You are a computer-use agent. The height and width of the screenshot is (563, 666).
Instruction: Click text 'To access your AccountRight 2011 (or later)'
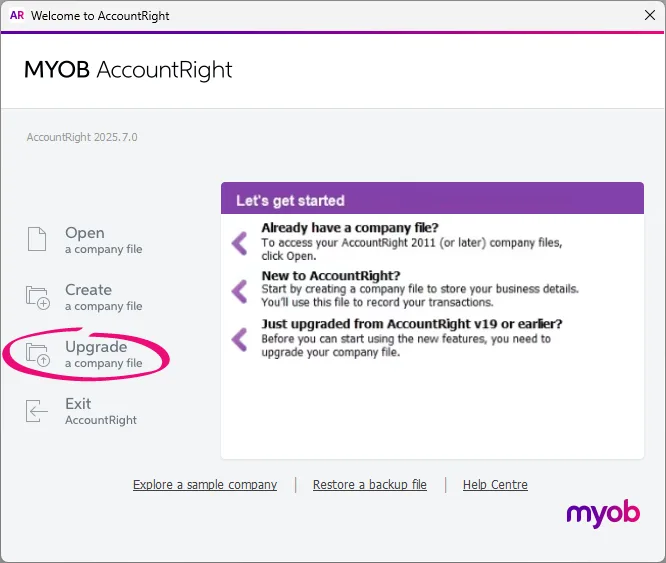374,243
